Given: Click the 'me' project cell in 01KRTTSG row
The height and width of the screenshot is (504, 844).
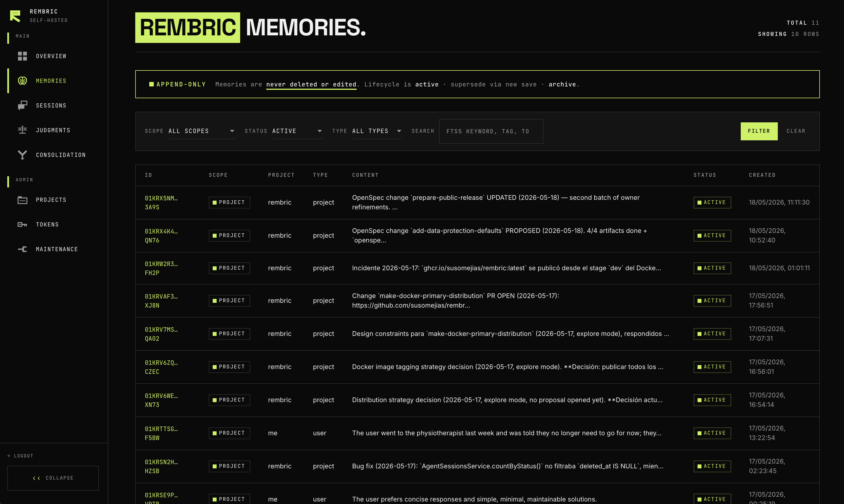Looking at the screenshot, I should click(x=273, y=433).
